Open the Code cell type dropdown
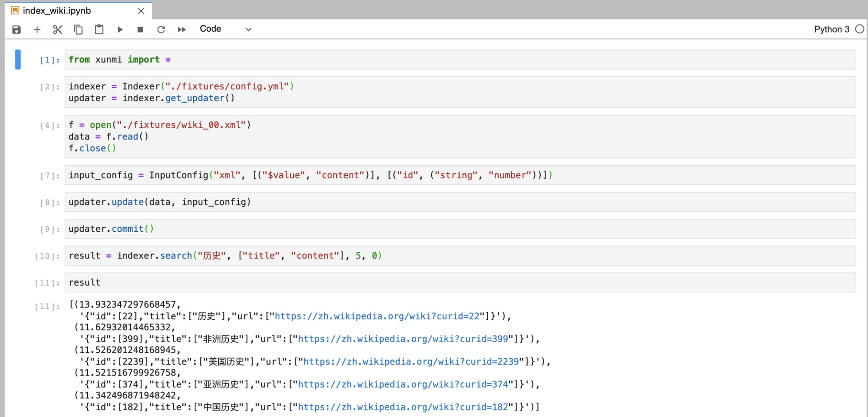The height and width of the screenshot is (417, 868). click(x=225, y=29)
